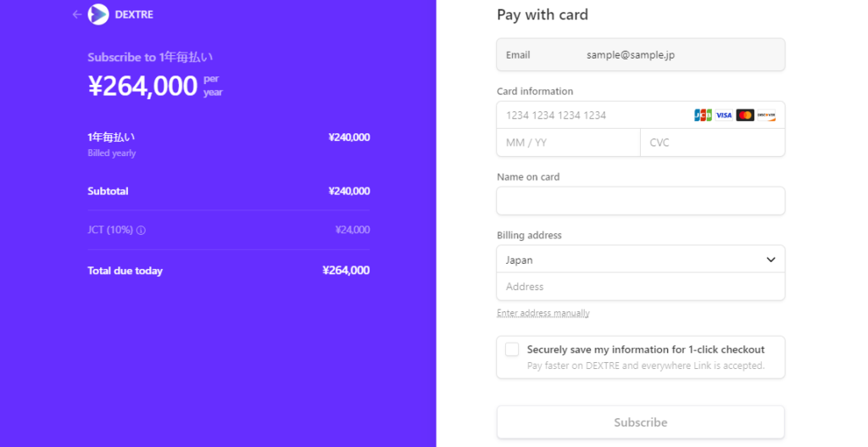Click the Enter address manually link
This screenshot has width=868, height=447.
coord(543,313)
